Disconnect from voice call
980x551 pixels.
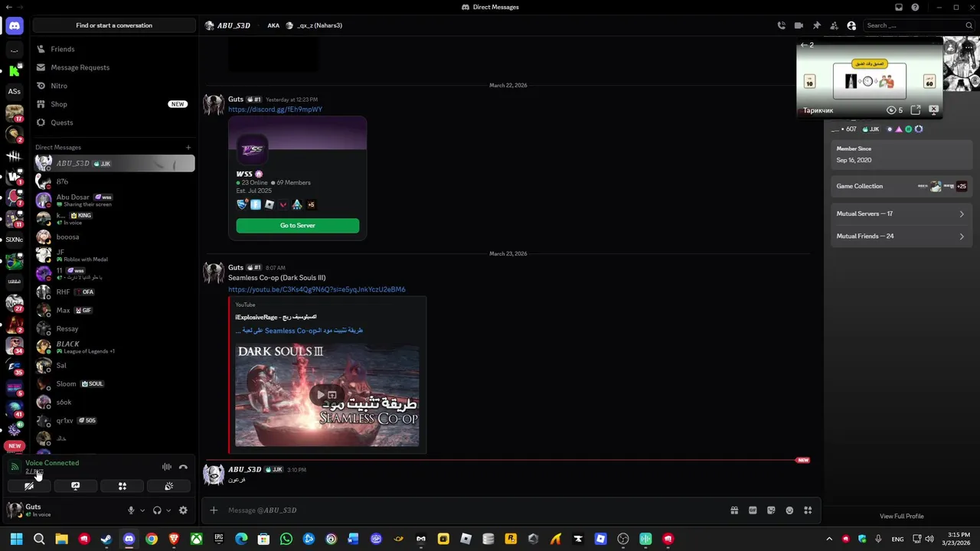(183, 467)
